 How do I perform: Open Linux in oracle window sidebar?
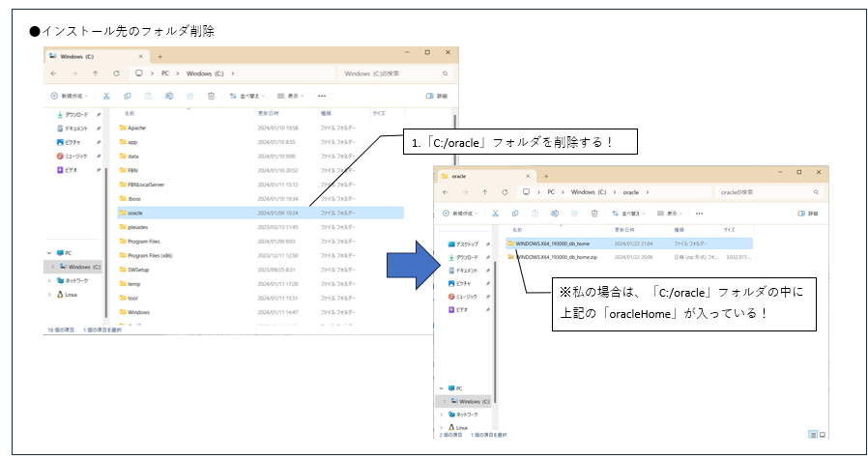pos(458,427)
